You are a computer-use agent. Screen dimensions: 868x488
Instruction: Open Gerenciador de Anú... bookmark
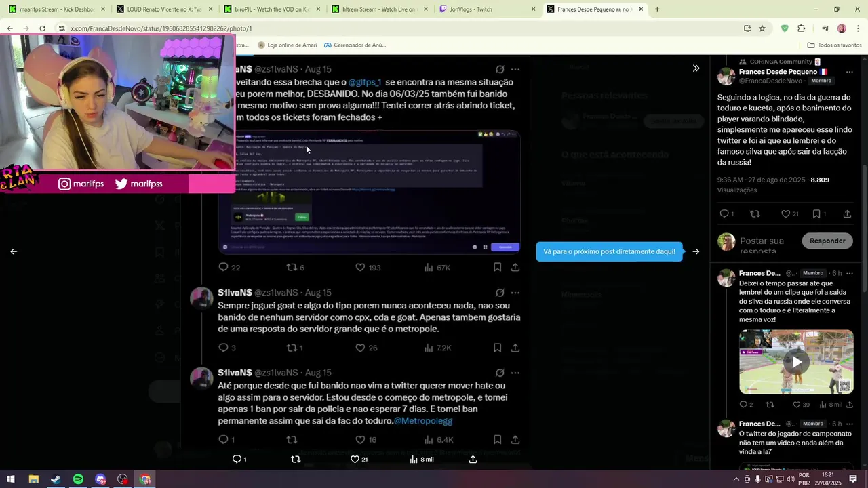click(355, 45)
